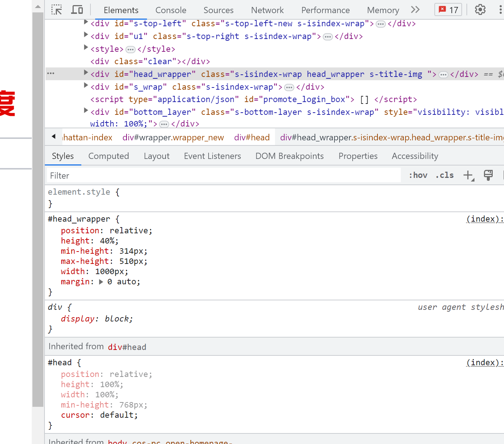This screenshot has width=504, height=444.
Task: Switch to the Console tab
Action: pyautogui.click(x=171, y=10)
